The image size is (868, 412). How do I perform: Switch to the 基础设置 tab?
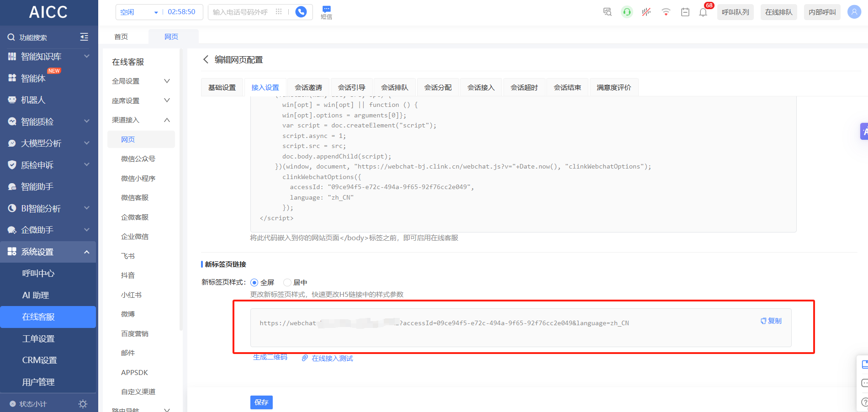tap(222, 87)
